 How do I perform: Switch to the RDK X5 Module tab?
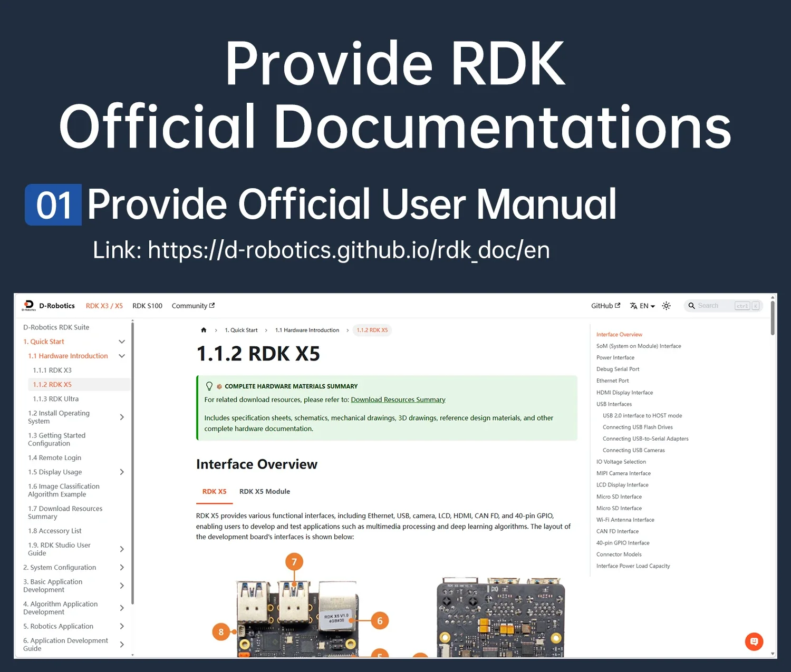tap(265, 491)
